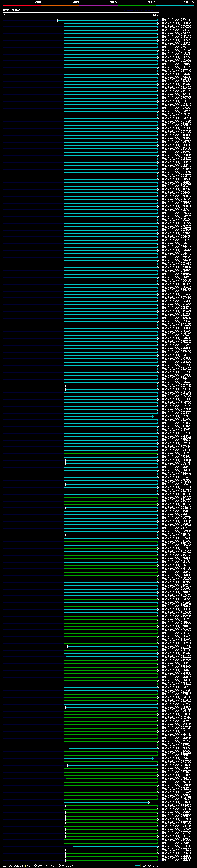Click the cyan alignment bar of UniRef100_Q5ZF93

pos(115,846)
